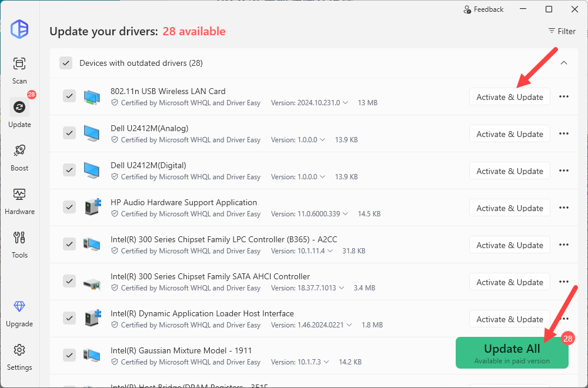Open the Update section in sidebar

click(19, 113)
